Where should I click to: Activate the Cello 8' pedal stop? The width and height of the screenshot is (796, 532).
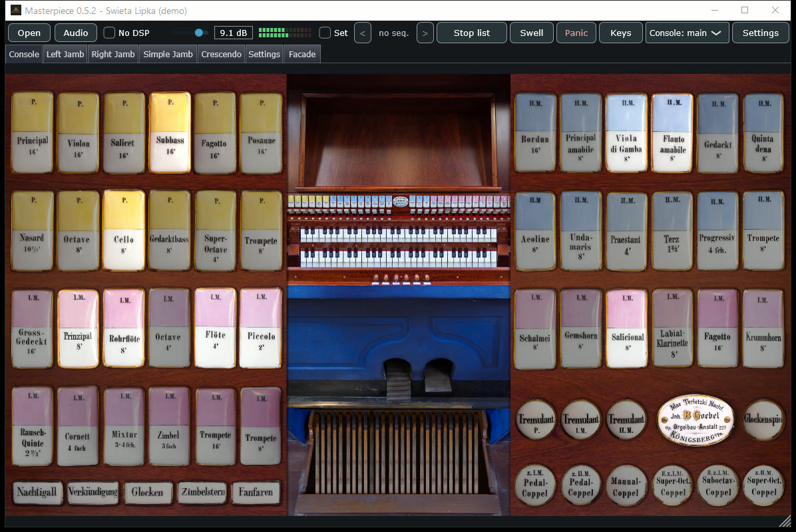(x=124, y=229)
